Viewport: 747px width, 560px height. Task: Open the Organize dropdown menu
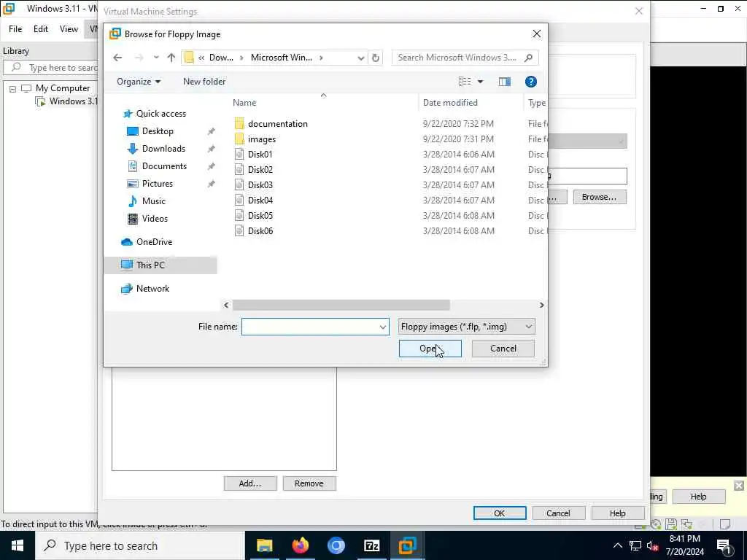[x=138, y=82]
